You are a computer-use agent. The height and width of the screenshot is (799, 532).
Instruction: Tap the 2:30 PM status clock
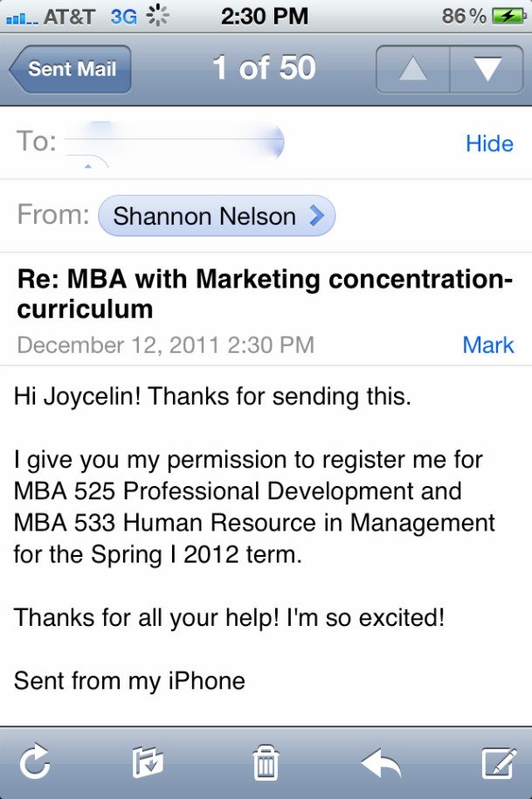264,17
